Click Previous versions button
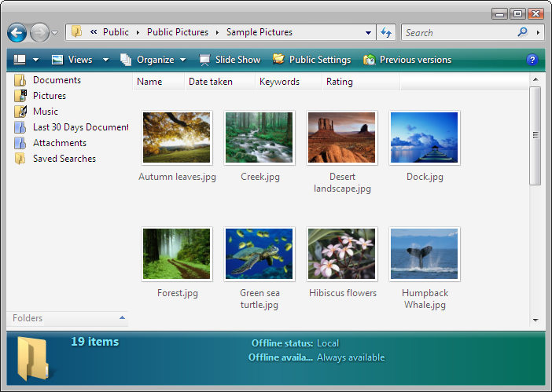This screenshot has height=392, width=552. [x=407, y=60]
